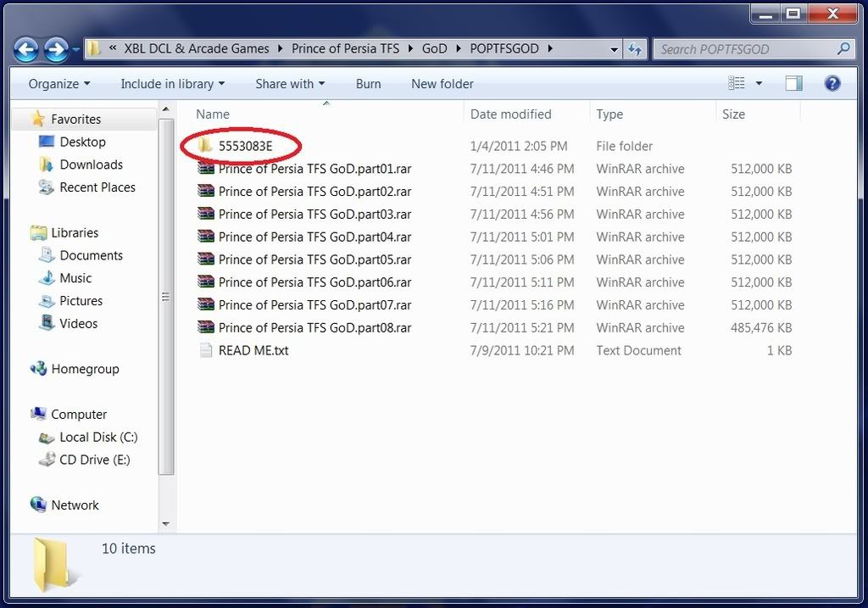Toggle the preview pane icon
The height and width of the screenshot is (608, 868).
793,83
